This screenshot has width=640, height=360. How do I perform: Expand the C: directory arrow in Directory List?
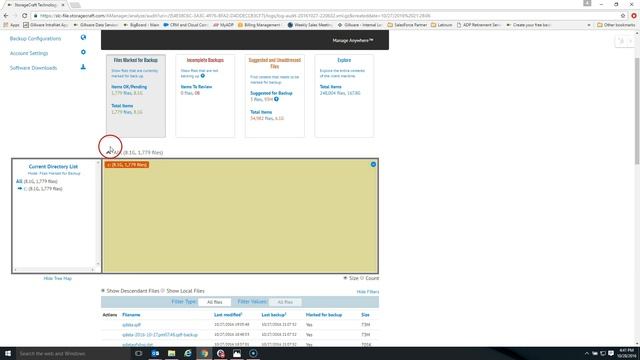[x=20, y=189]
